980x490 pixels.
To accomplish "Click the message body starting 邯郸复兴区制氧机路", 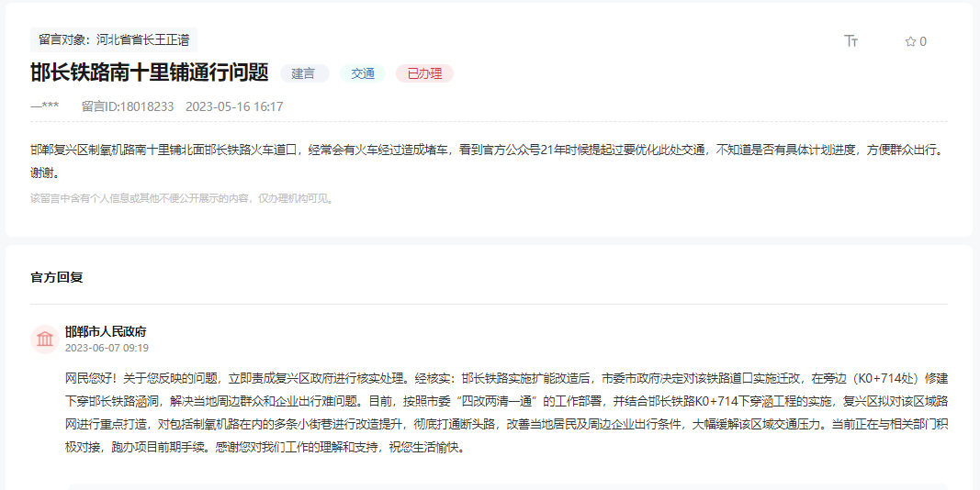I will click(489, 161).
